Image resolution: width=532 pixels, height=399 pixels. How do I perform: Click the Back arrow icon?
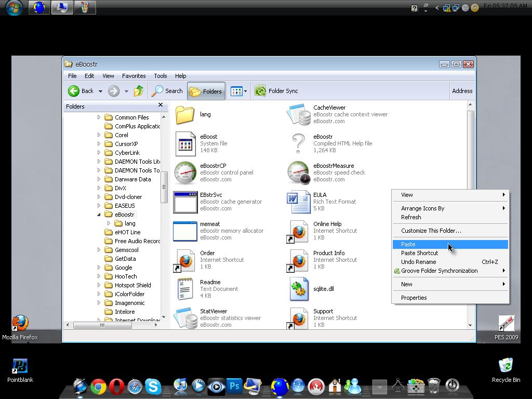74,91
